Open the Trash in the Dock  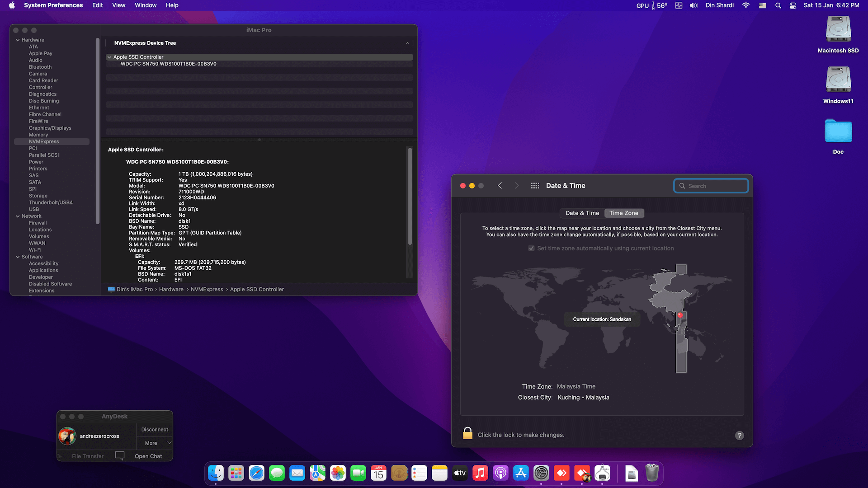click(652, 473)
